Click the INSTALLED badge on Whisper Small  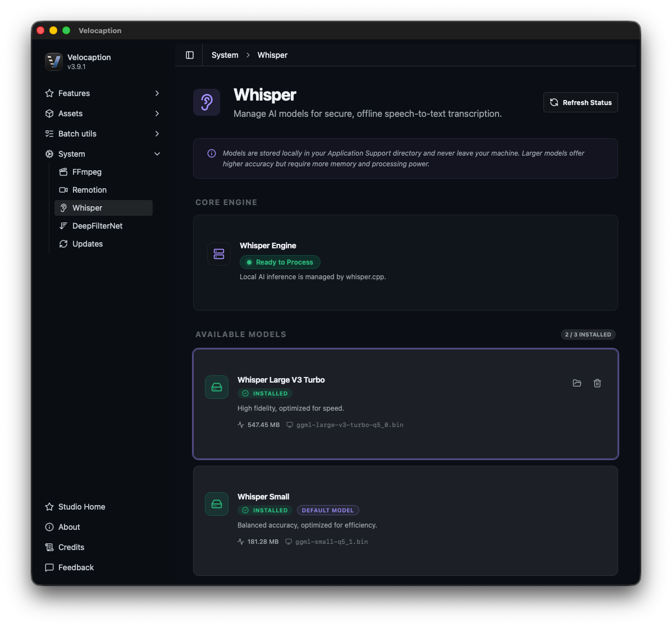point(266,510)
